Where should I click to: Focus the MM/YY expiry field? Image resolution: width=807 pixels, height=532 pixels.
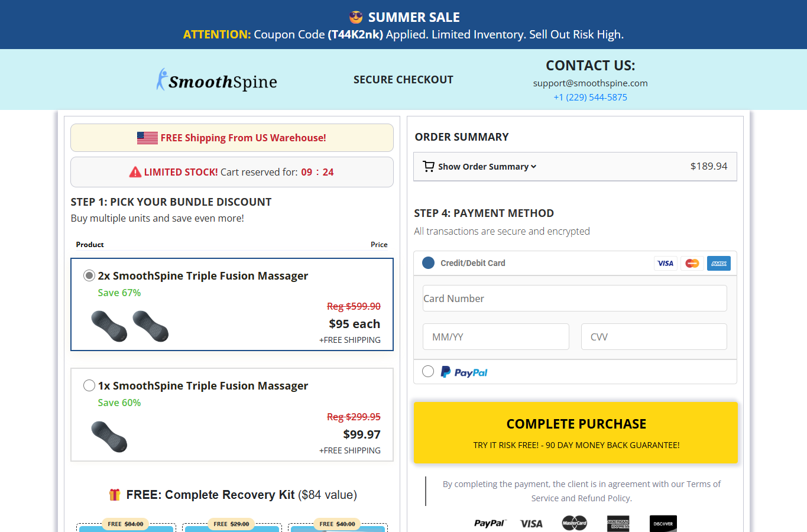pos(496,337)
